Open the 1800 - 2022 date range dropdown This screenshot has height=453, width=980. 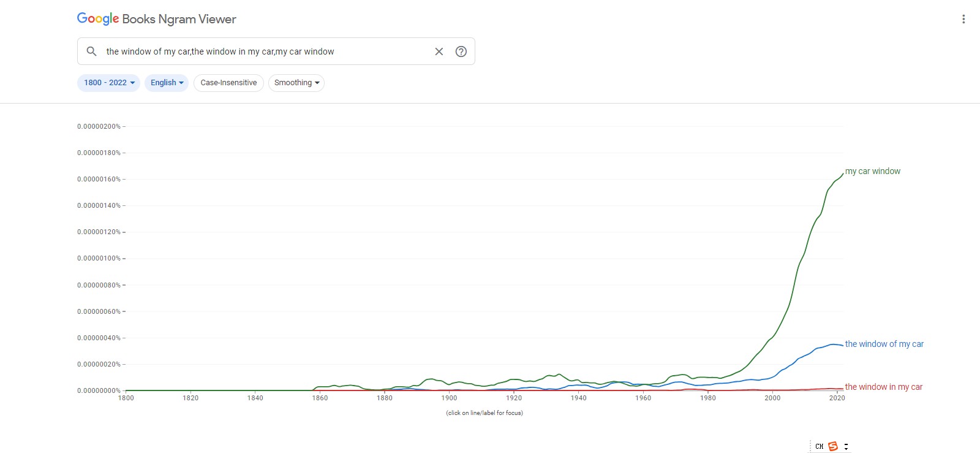pos(108,83)
